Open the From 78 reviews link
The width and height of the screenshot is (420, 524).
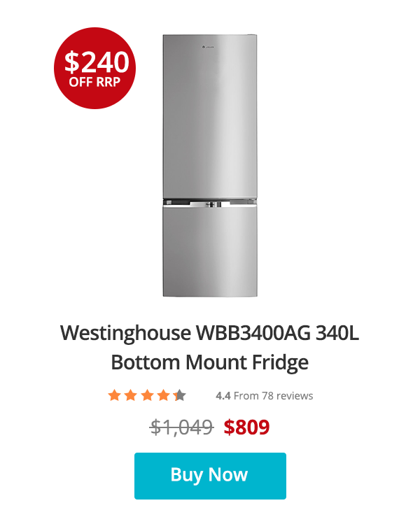273,396
